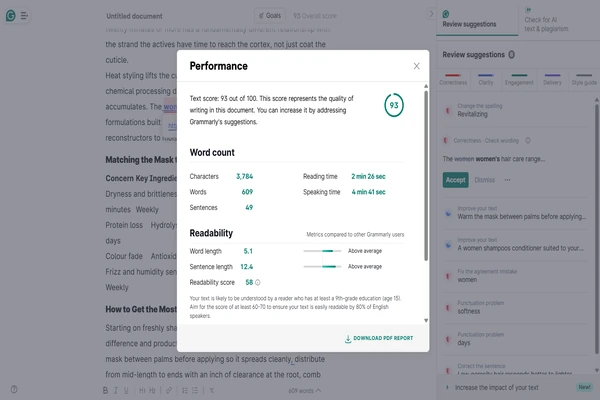This screenshot has height=400, width=600.
Task: Click the Untitled document title
Action: point(134,16)
